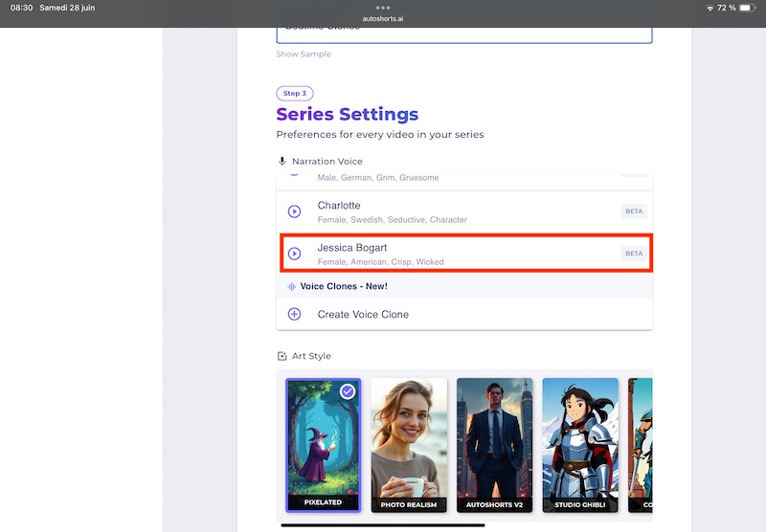Click the Step 3 badge
766x532 pixels.
[295, 93]
